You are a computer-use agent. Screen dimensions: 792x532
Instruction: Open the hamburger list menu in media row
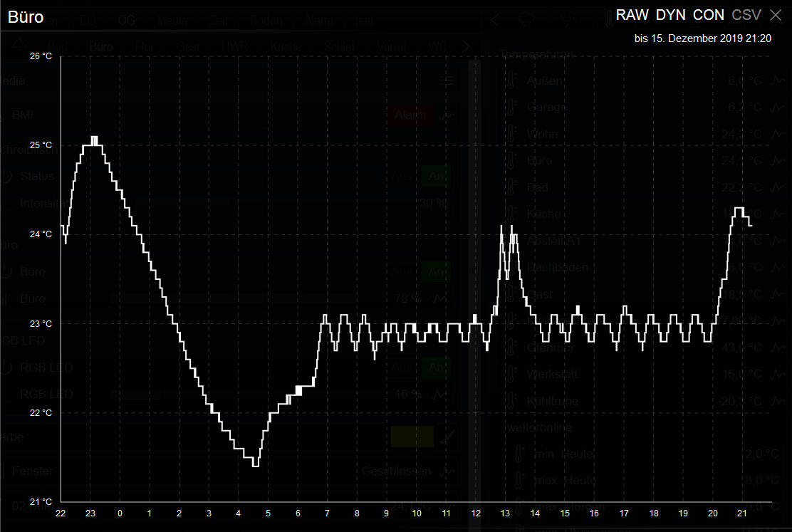(x=448, y=81)
